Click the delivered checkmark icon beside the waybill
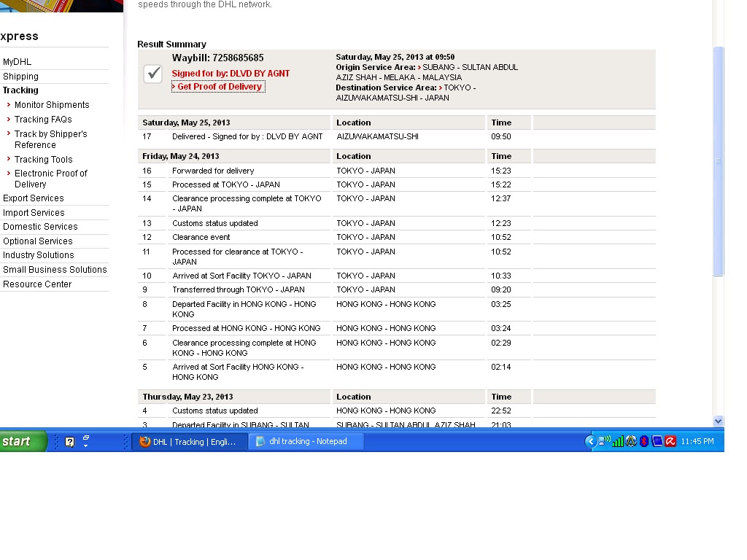 pos(153,74)
